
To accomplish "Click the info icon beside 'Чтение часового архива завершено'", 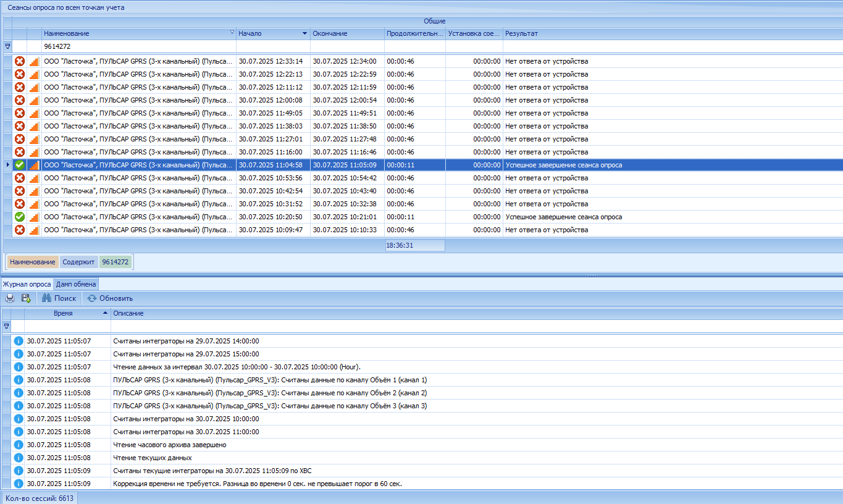I will 19,445.
